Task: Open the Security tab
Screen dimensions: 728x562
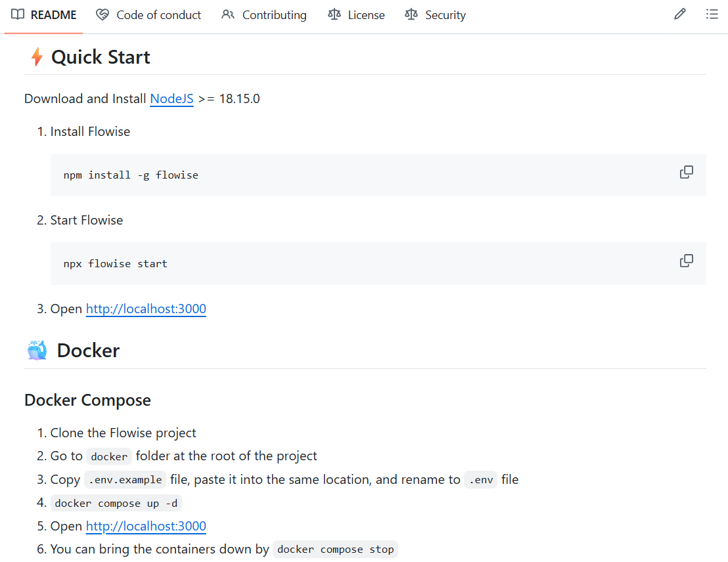Action: [436, 15]
